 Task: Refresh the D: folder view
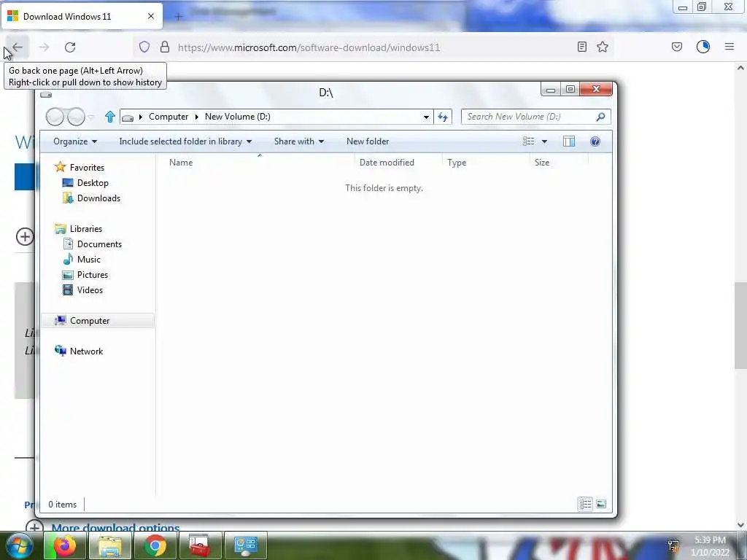(443, 117)
